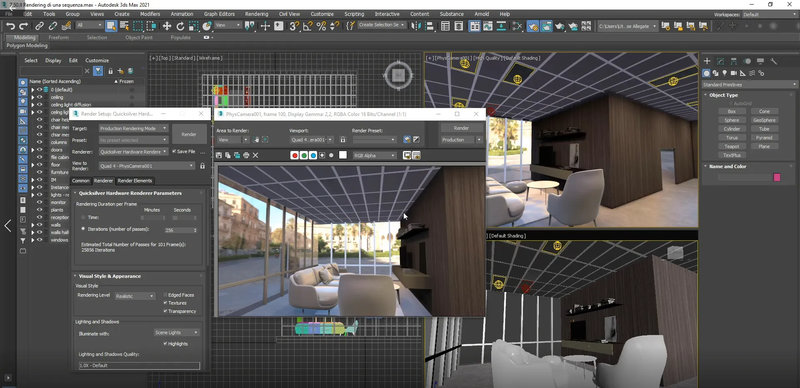Image resolution: width=800 pixels, height=388 pixels.
Task: Click the Freeform ribbon tab
Action: [59, 37]
